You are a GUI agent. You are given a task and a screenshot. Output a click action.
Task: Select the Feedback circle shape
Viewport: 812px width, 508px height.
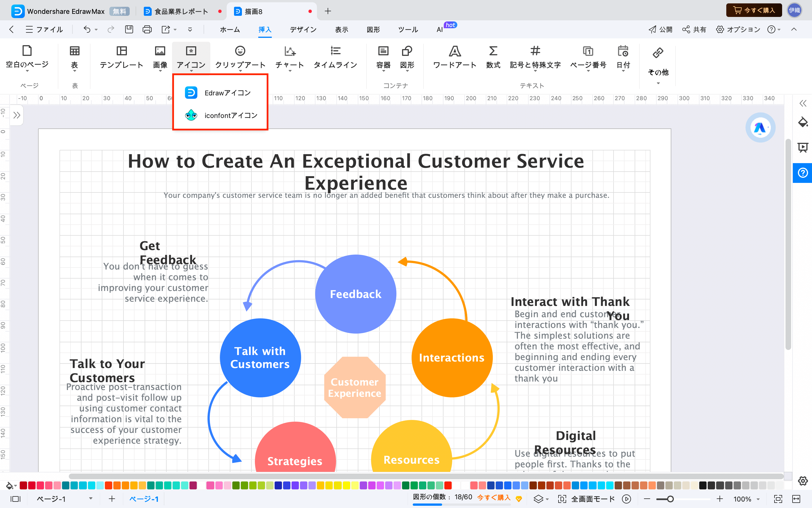[x=356, y=294]
